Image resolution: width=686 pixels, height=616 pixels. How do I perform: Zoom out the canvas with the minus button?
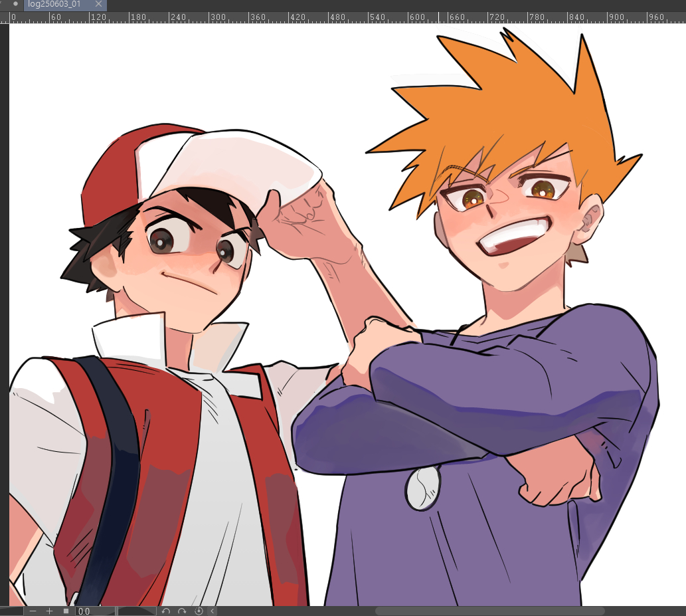[x=33, y=611]
